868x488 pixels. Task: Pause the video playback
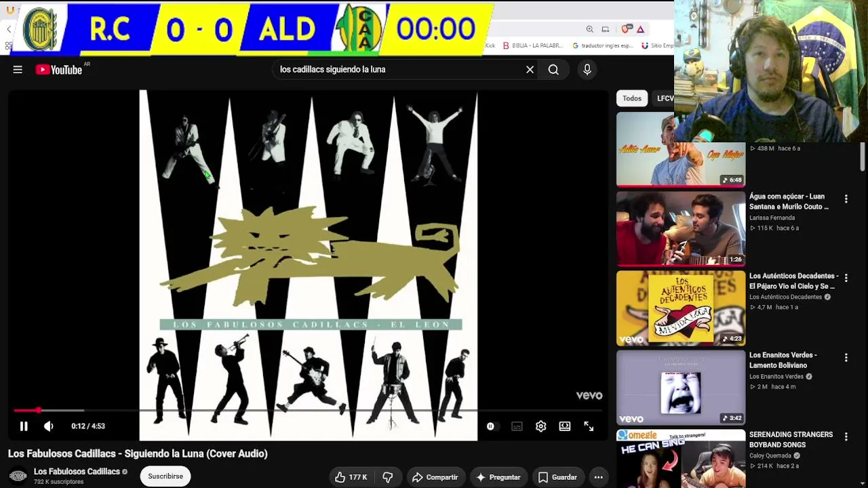coord(24,426)
